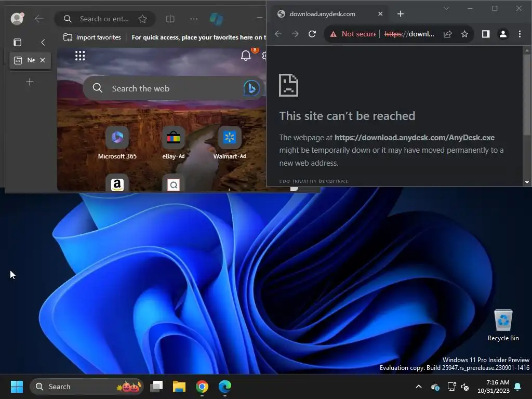Open Amazon quick link tile

point(117,183)
